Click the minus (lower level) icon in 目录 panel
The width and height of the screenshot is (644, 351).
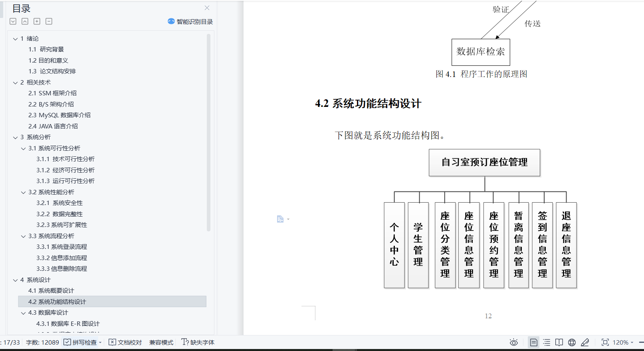(x=49, y=22)
